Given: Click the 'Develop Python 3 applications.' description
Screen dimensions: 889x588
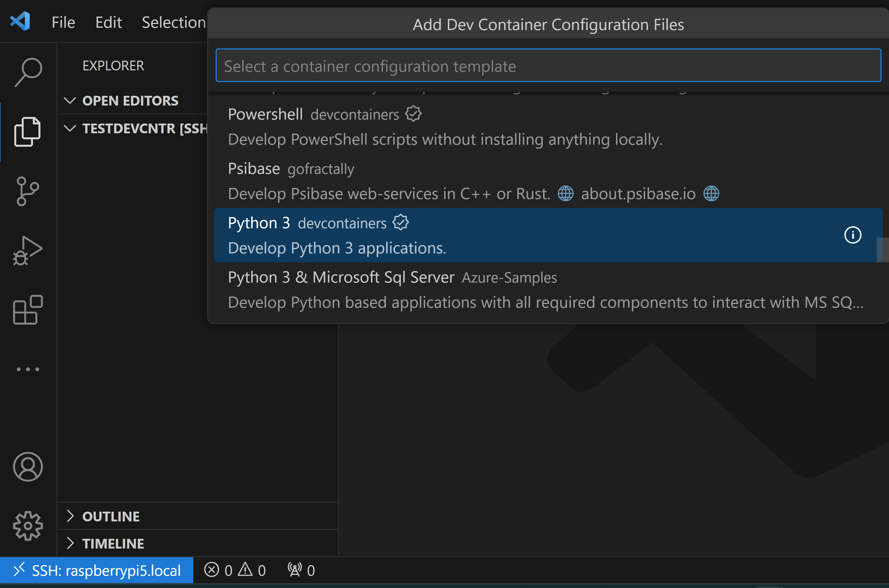Looking at the screenshot, I should click(x=337, y=248).
